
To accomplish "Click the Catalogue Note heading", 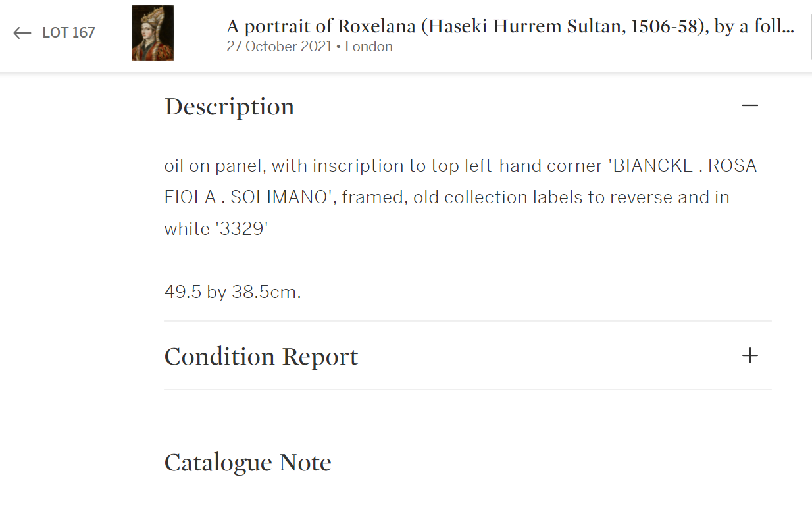I will click(247, 463).
